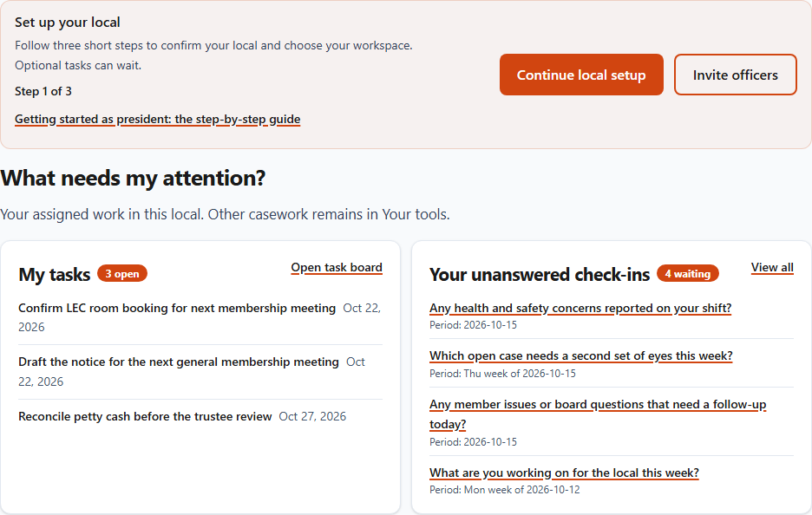This screenshot has width=812, height=515.
Task: Select the Draft the notice task
Action: point(178,362)
